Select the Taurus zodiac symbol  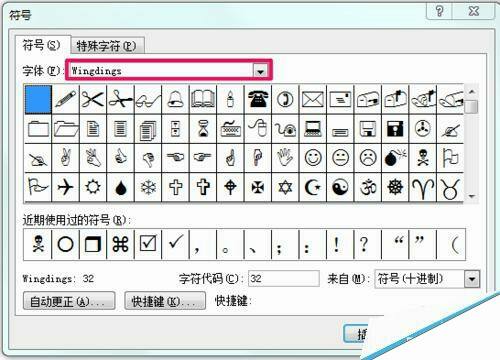click(450, 187)
